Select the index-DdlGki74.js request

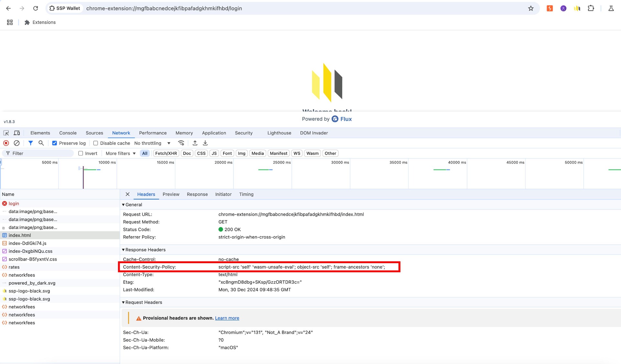(60, 243)
